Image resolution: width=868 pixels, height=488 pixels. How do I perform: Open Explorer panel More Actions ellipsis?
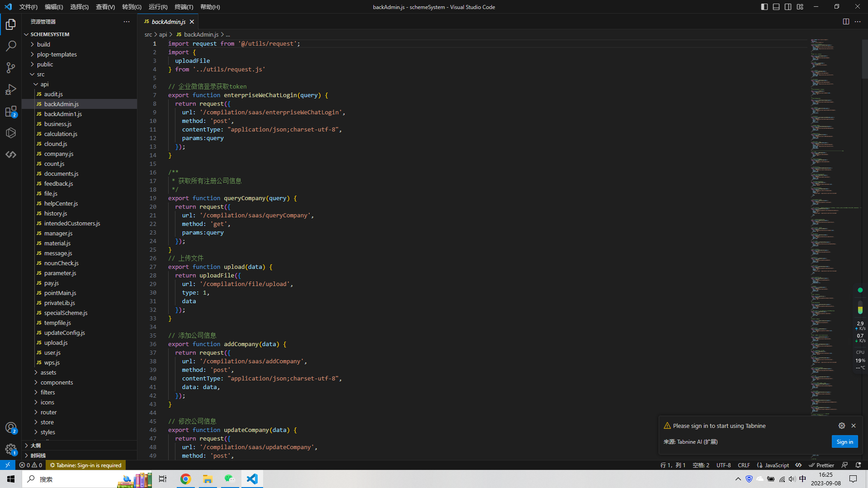pos(127,22)
